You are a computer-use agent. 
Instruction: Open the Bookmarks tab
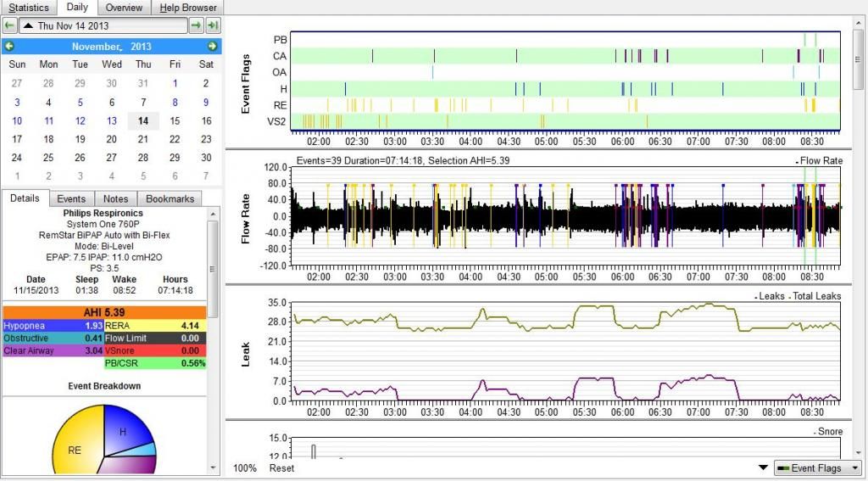[x=170, y=199]
